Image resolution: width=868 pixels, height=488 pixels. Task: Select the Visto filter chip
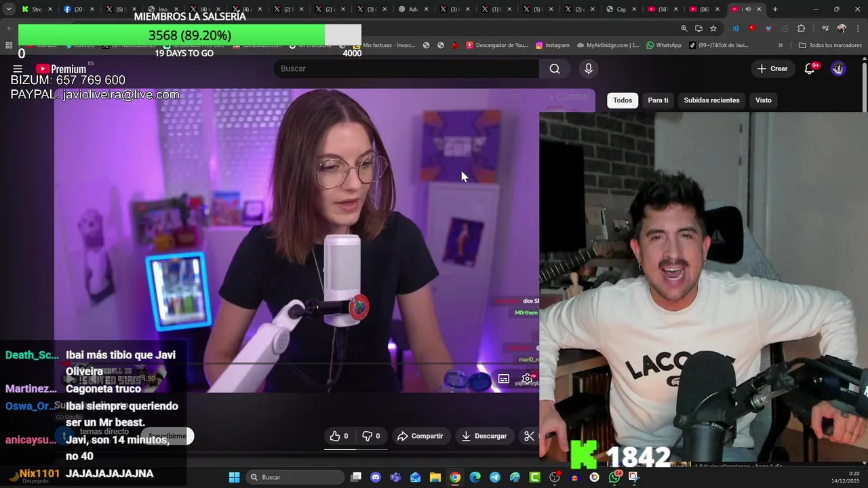(764, 100)
